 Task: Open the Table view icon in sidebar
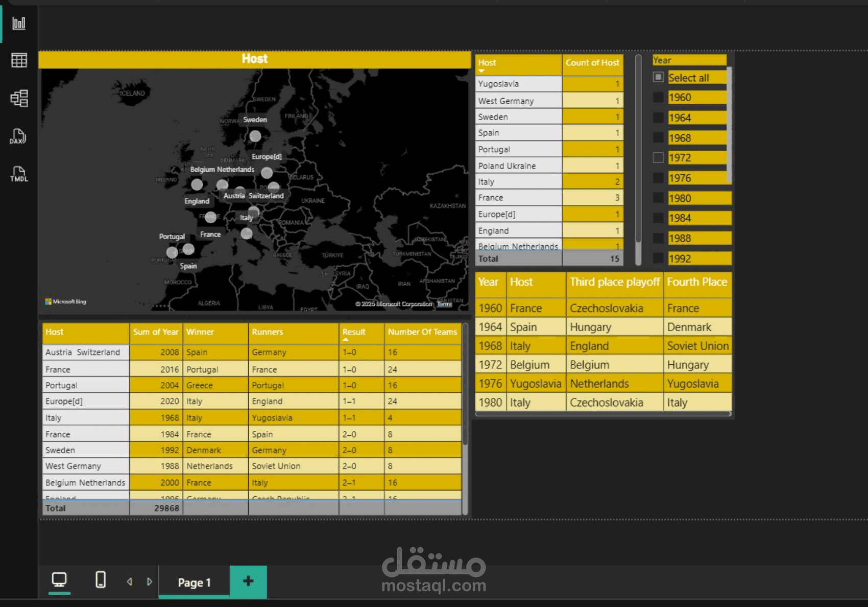[19, 60]
